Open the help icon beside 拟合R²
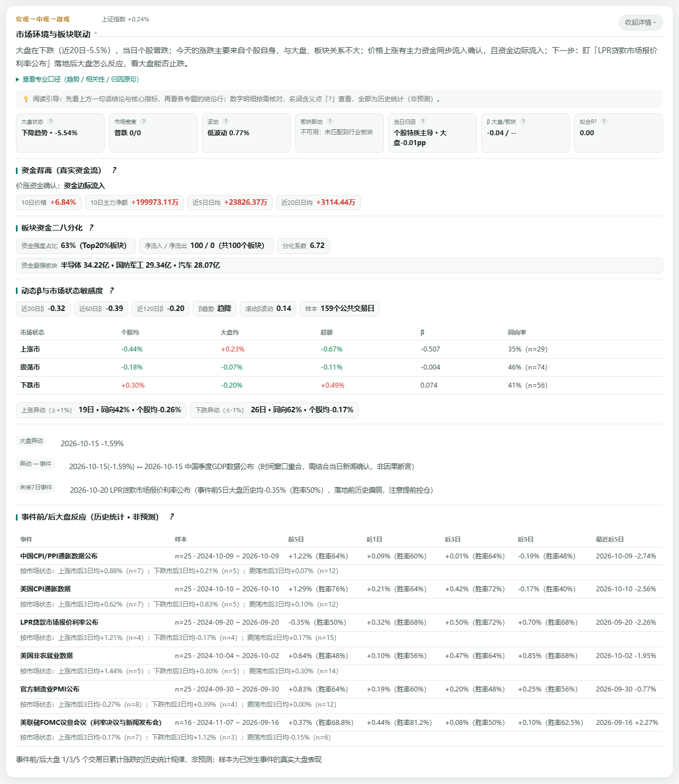 604,122
